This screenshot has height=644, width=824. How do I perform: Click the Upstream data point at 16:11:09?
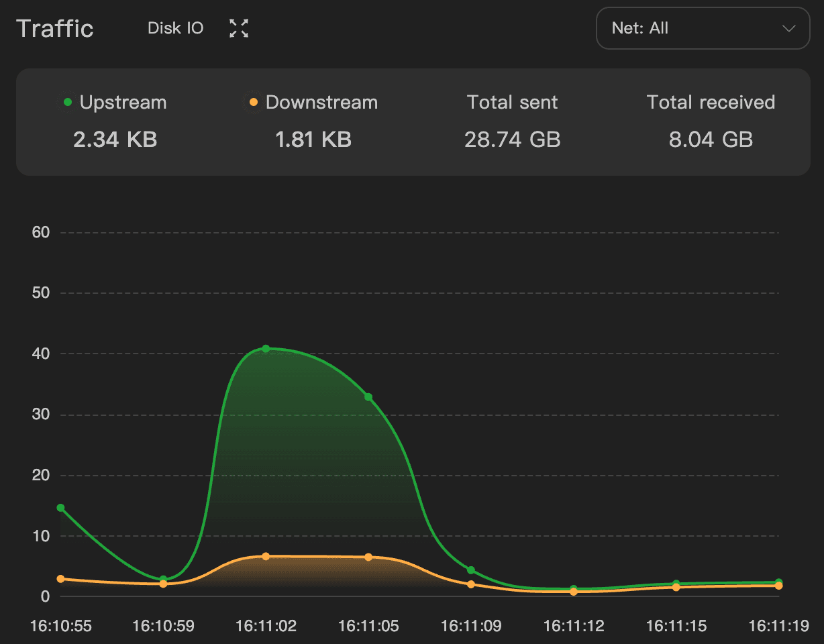coord(471,570)
